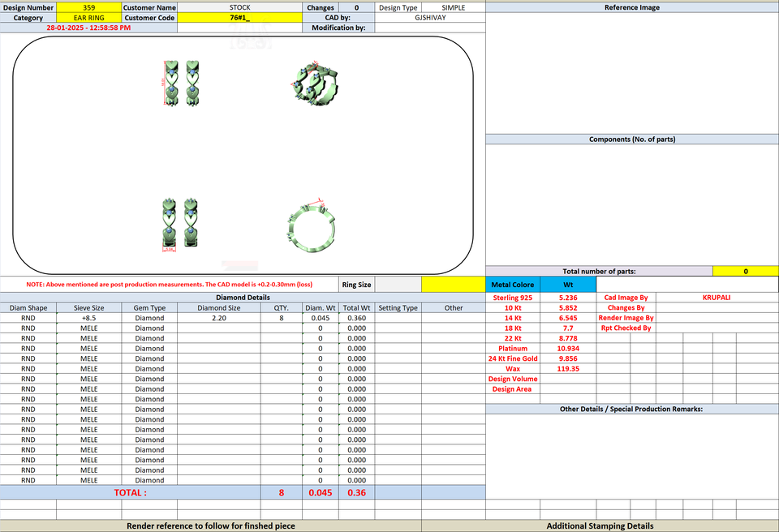Viewport: 779px width, 532px height.
Task: Click the blue Wt header cell
Action: 568,285
